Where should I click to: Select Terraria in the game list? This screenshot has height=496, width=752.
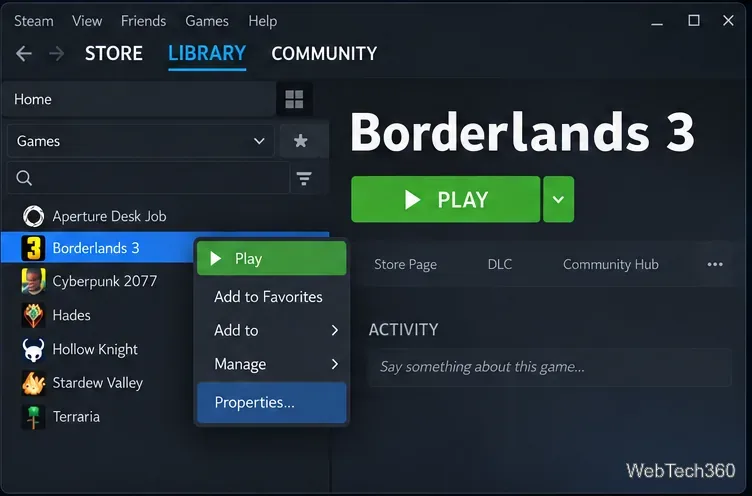tap(76, 416)
